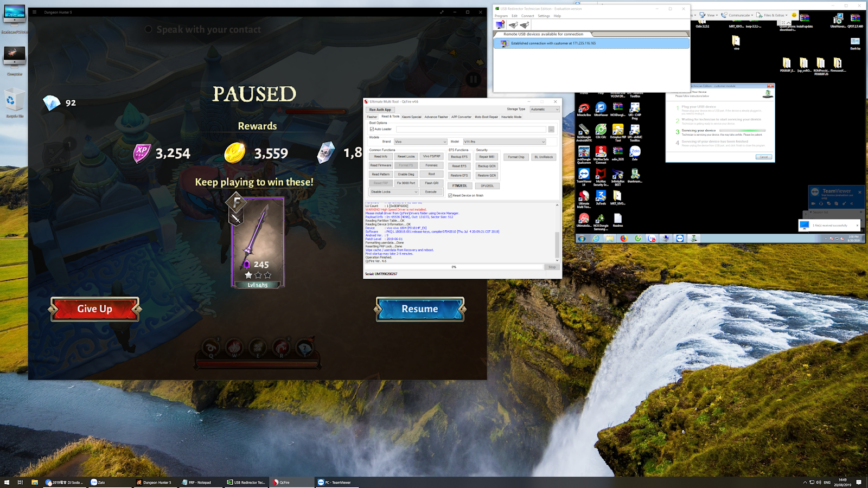Viewport: 868px width, 488px height.
Task: Open the Zalo shortcut on the remote desktop
Action: [x=635, y=153]
